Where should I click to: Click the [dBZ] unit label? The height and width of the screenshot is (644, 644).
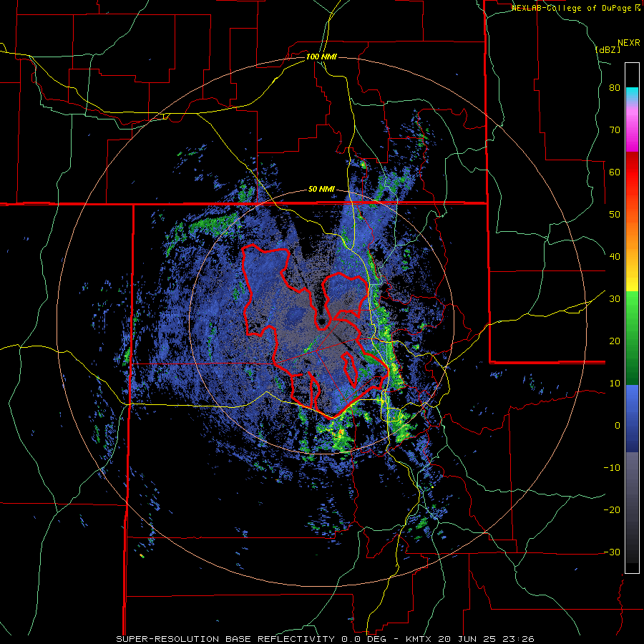click(x=608, y=49)
